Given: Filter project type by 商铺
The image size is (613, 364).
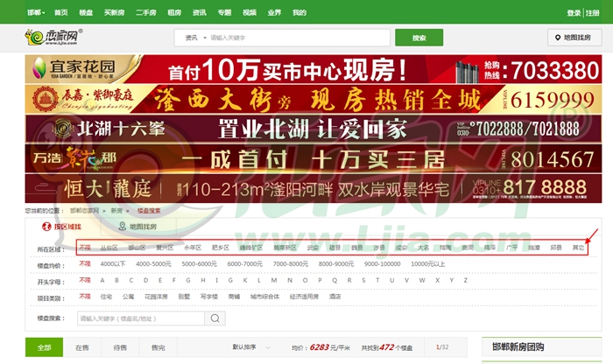Looking at the screenshot, I should click(234, 297).
